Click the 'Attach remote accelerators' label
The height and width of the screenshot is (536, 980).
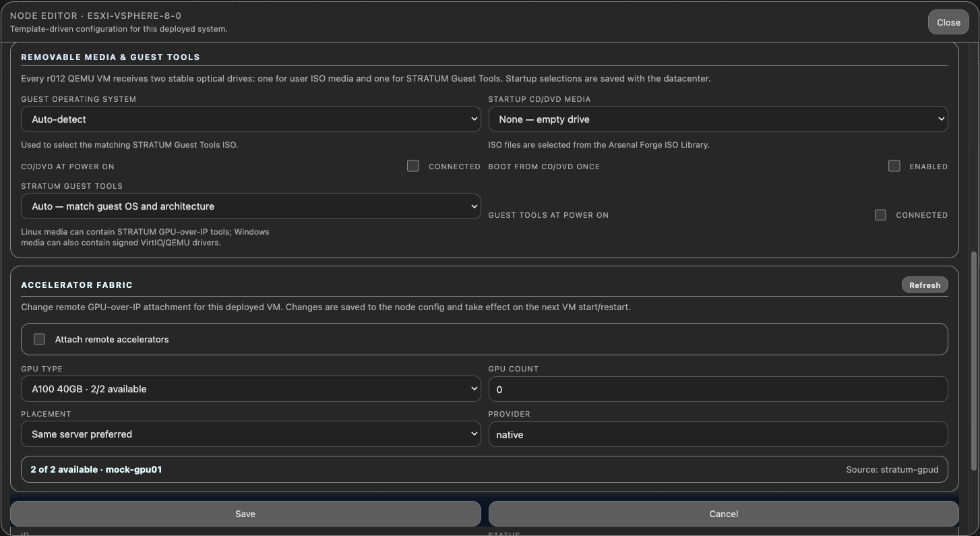pos(112,339)
